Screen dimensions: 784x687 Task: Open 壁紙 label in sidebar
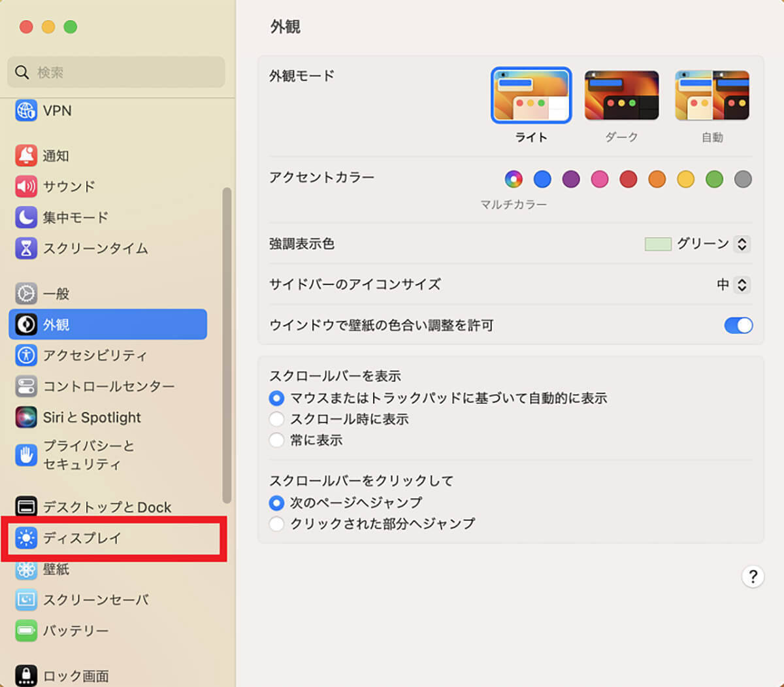click(x=56, y=569)
